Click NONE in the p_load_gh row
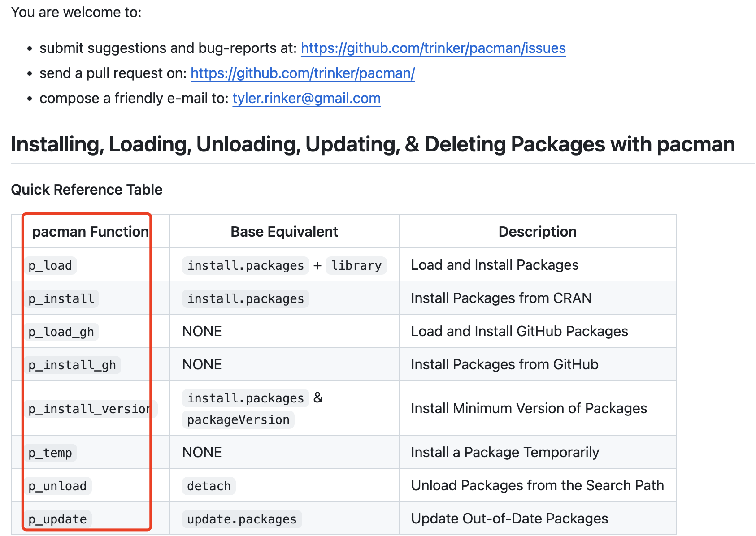756x536 pixels. tap(202, 331)
